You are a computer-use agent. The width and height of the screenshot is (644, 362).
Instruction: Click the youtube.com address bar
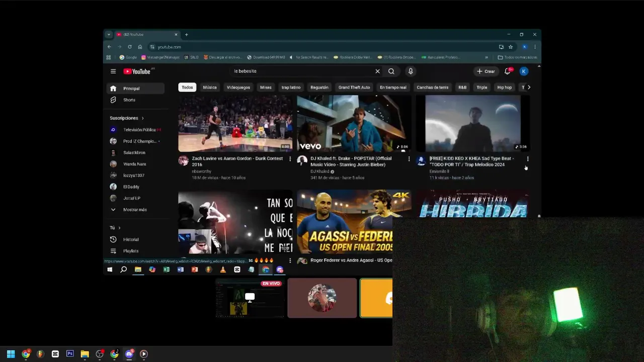(x=322, y=47)
